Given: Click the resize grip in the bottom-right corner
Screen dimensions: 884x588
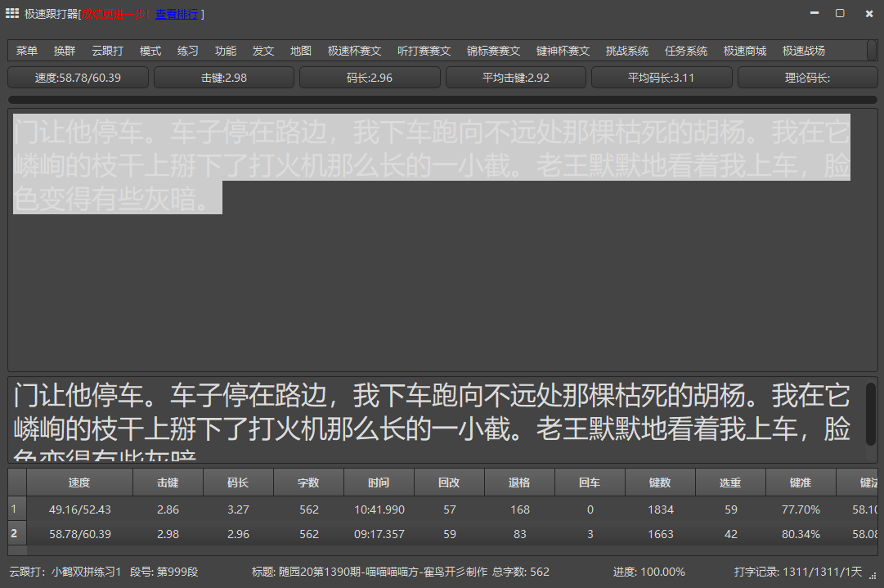Looking at the screenshot, I should click(876, 580).
